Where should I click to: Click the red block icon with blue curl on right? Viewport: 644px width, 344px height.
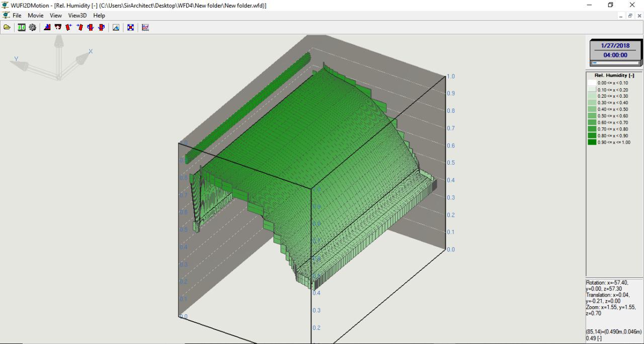[101, 28]
